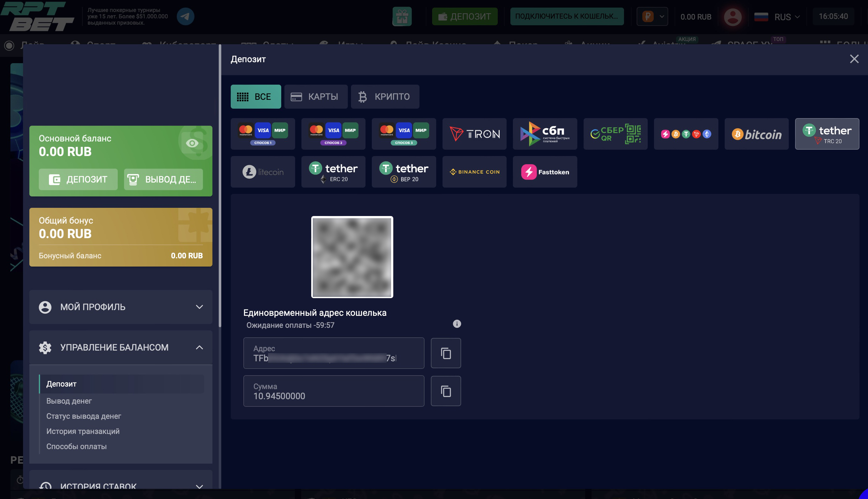This screenshot has height=499, width=868.
Task: Select the litecoin deposit method
Action: tap(263, 172)
